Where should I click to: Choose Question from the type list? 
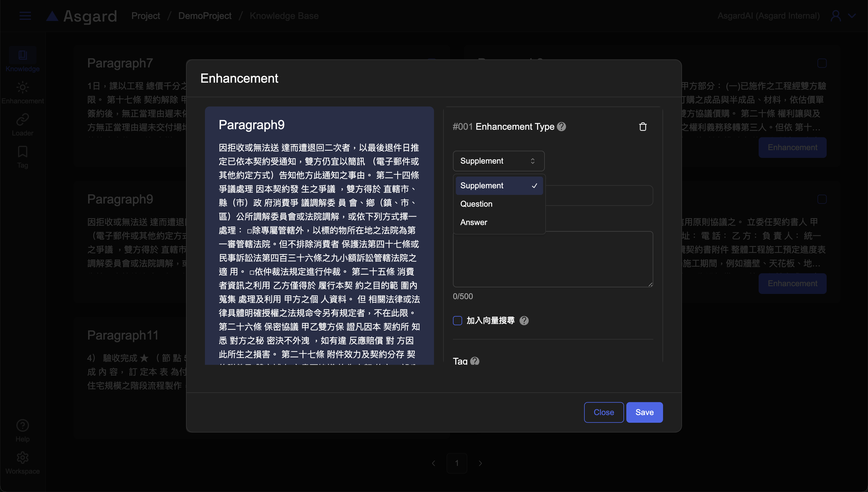(x=476, y=204)
